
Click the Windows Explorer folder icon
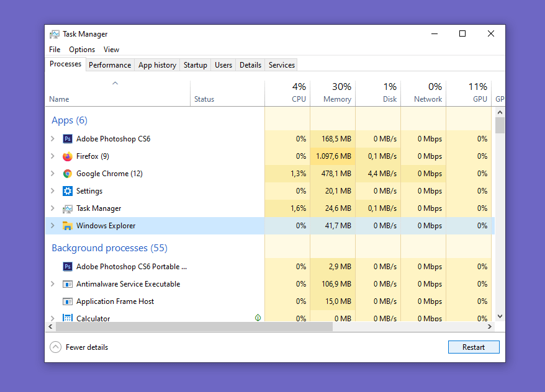(68, 226)
